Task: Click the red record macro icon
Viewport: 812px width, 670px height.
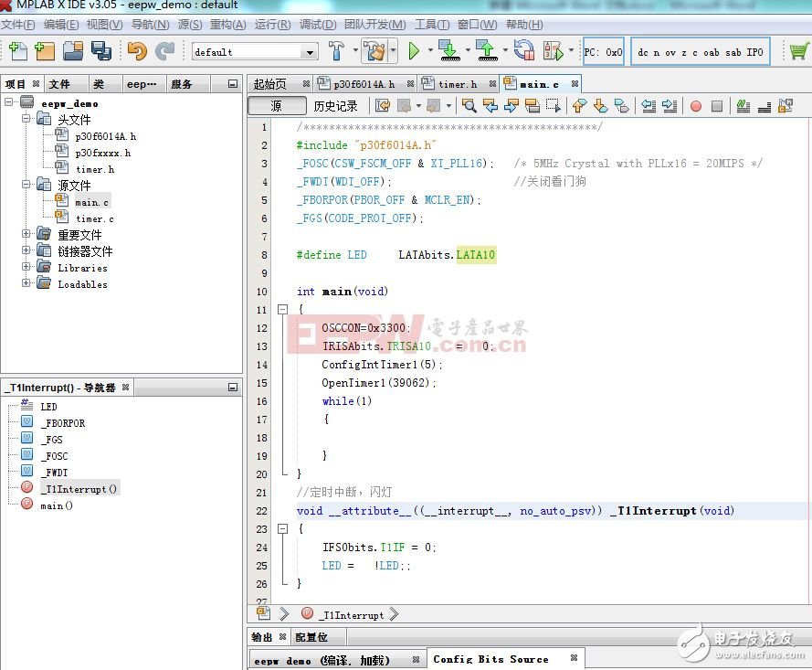Action: pos(695,106)
